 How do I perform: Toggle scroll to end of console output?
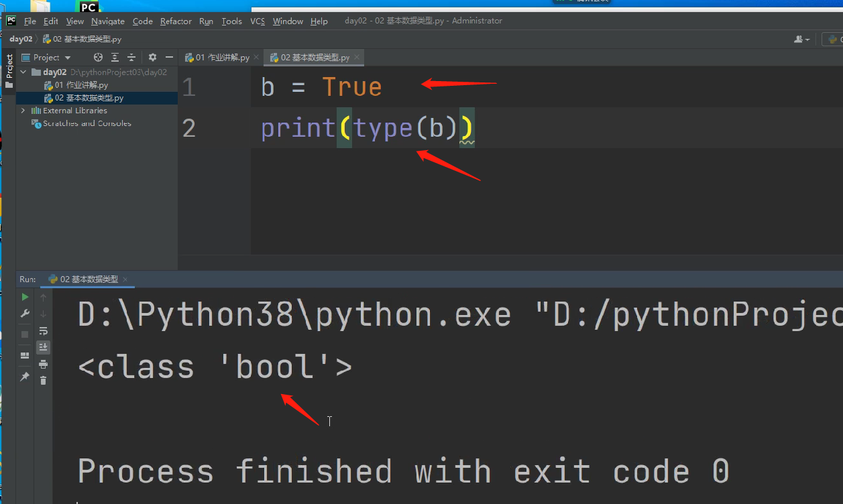[44, 347]
